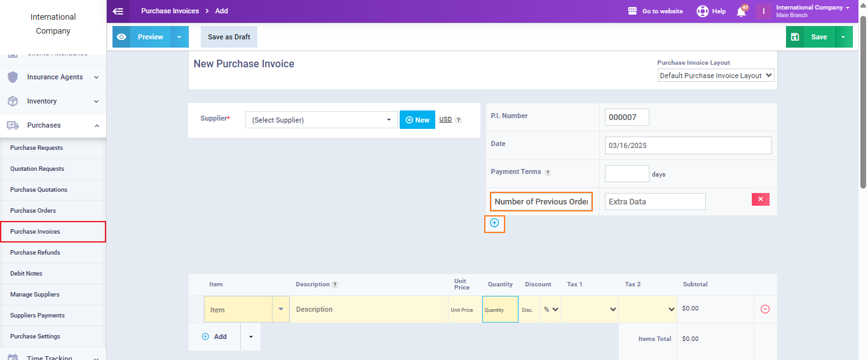
Task: Click the Date input field
Action: 688,145
